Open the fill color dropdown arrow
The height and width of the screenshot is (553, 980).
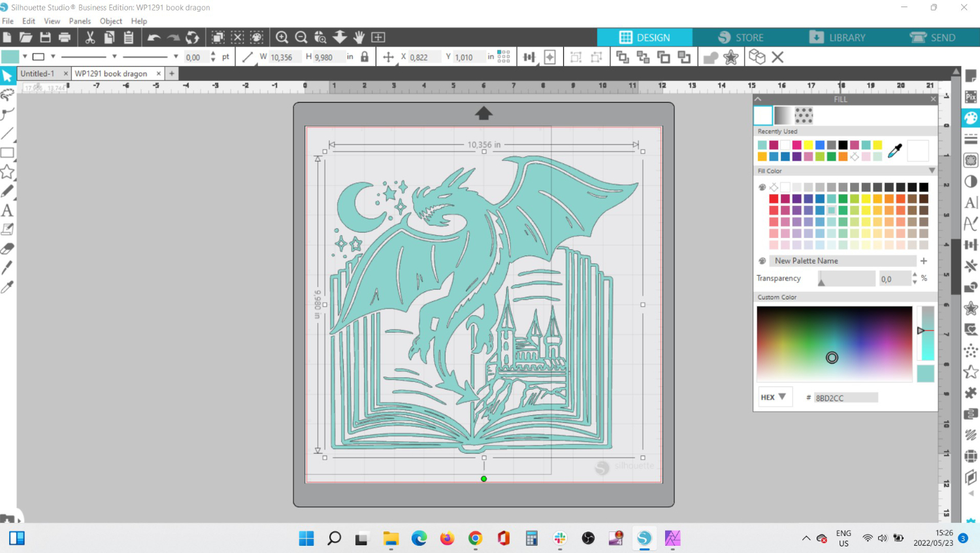pyautogui.click(x=25, y=57)
